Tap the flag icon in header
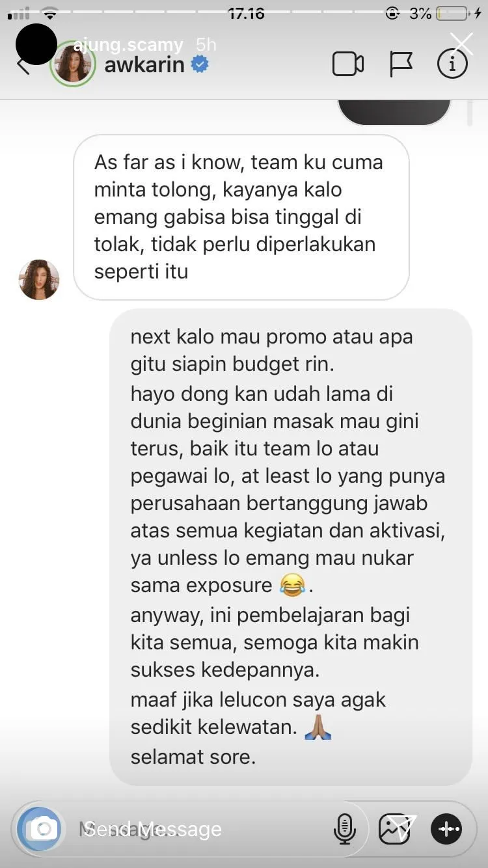Image resolution: width=488 pixels, height=868 pixels. point(401,64)
